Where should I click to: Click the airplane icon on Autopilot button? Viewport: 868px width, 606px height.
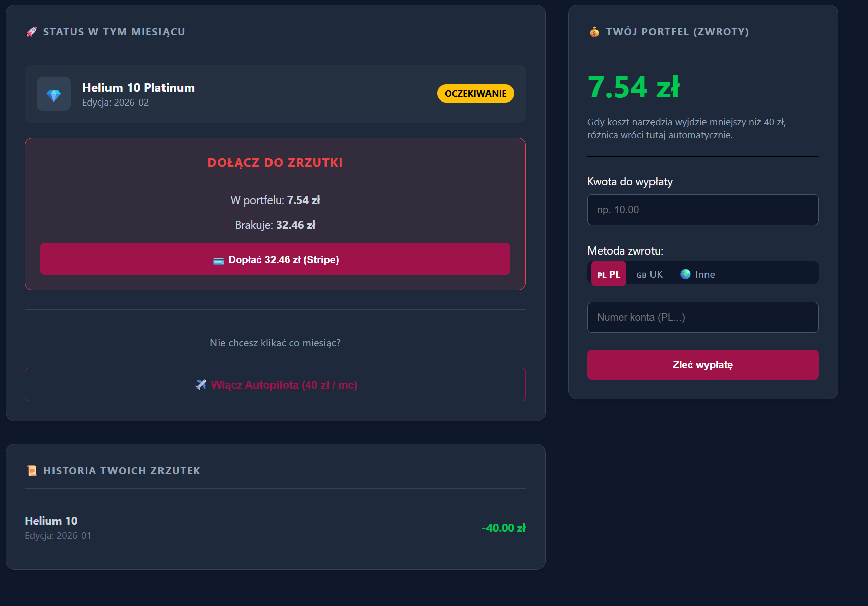pos(201,385)
